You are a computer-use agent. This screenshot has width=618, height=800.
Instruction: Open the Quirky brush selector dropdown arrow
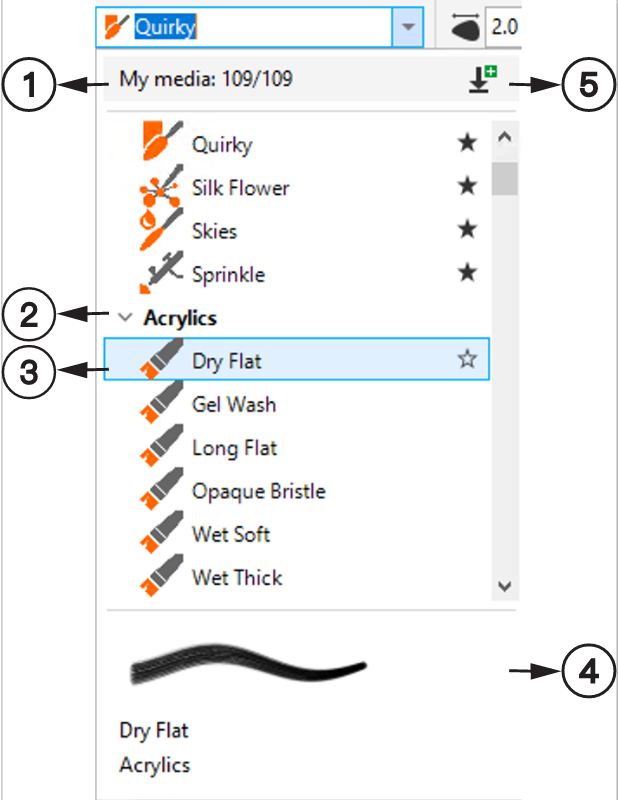[x=407, y=27]
